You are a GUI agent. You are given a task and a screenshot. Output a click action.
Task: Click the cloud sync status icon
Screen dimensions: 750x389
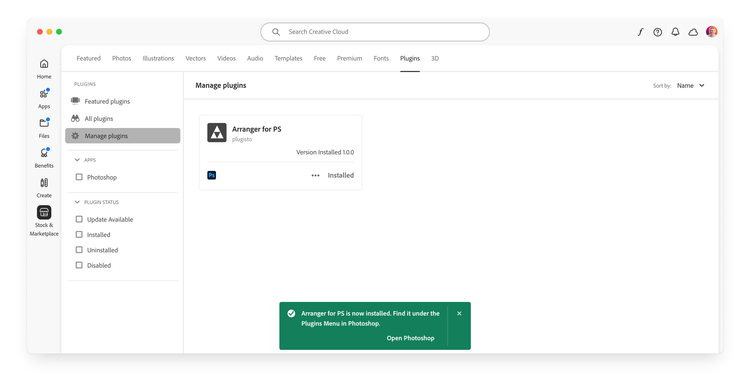pos(693,32)
